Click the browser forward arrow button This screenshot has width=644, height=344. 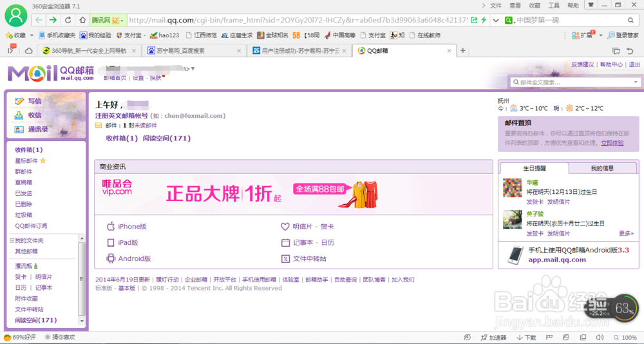click(53, 20)
